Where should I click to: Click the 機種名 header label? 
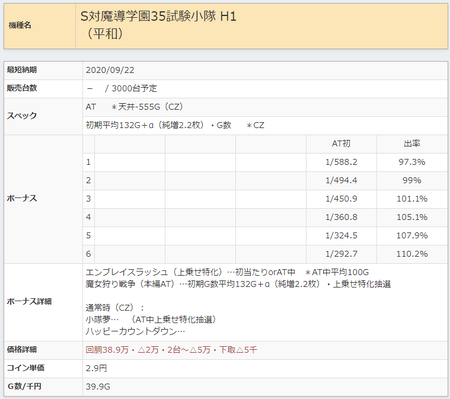click(x=20, y=25)
